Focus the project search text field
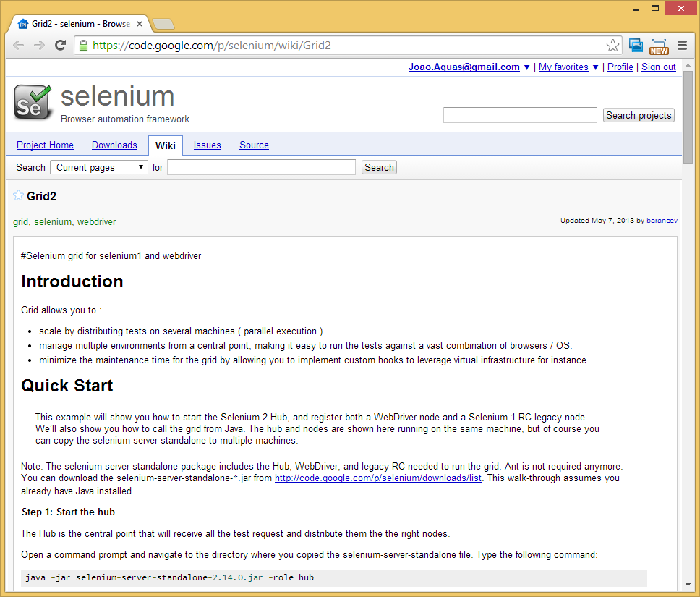This screenshot has height=597, width=700. click(x=520, y=115)
